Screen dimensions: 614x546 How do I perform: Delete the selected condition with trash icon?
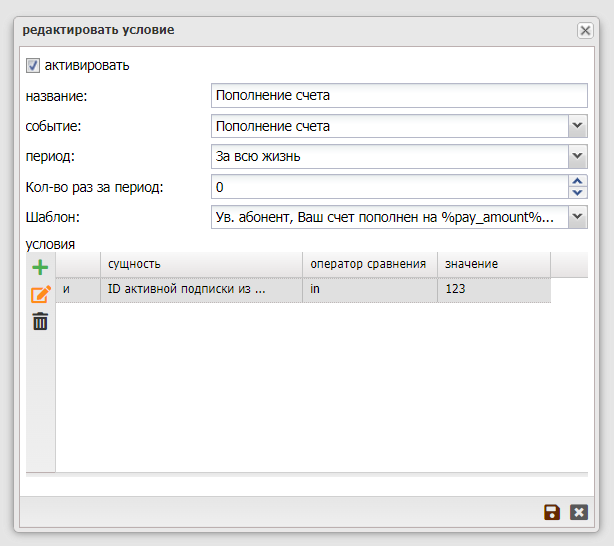[x=40, y=321]
